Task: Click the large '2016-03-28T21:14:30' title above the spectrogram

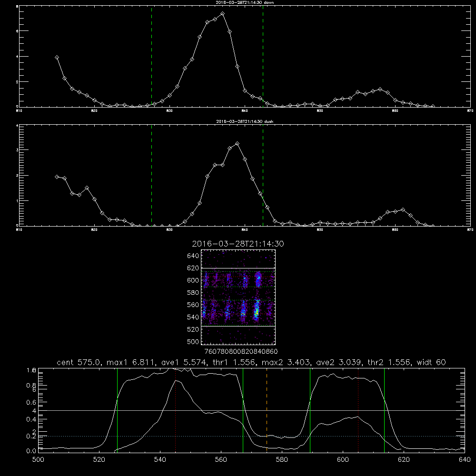Action: tap(238, 244)
